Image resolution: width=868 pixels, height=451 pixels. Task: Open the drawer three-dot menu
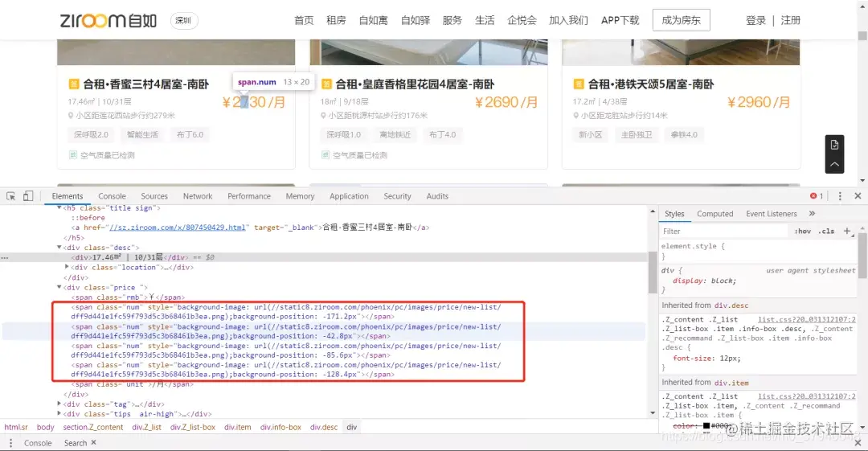pos(10,443)
